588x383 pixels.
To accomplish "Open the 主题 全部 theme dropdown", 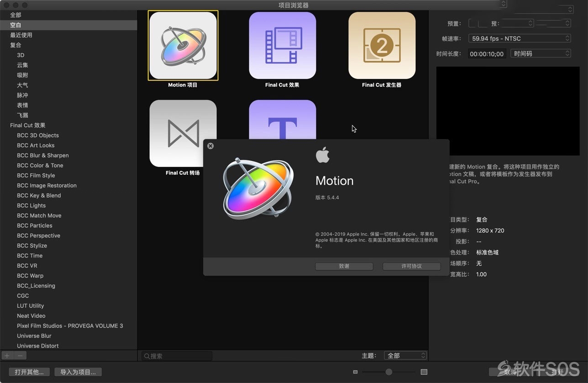I will 405,356.
